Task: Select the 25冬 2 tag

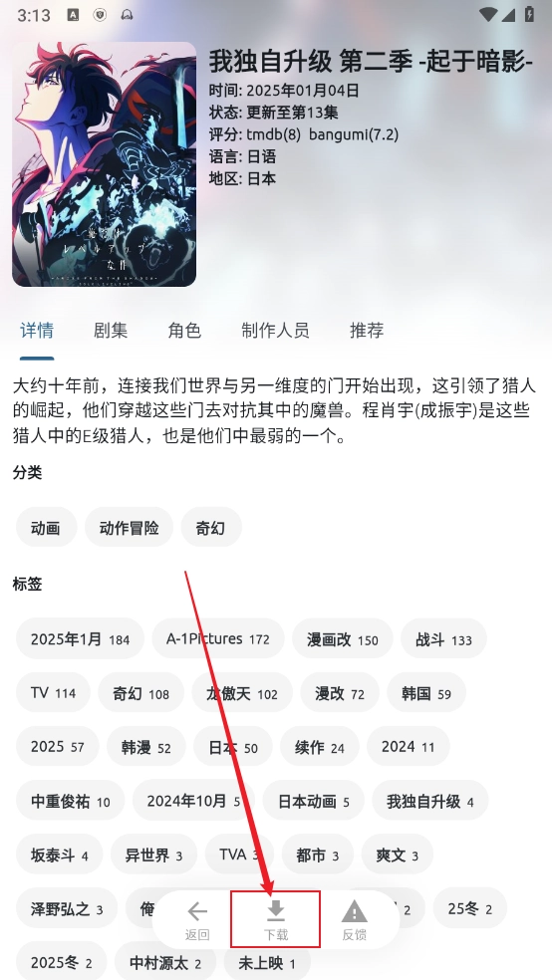Action: (x=469, y=907)
